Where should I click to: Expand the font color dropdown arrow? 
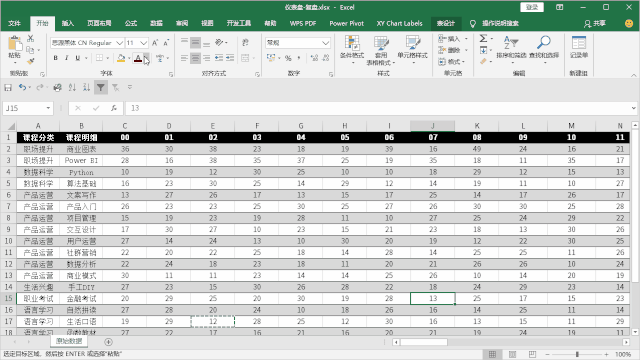pyautogui.click(x=146, y=58)
